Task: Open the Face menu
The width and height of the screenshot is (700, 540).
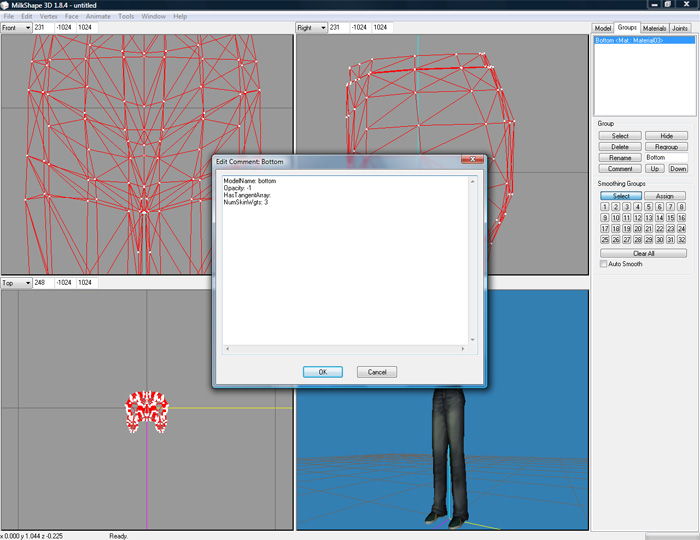Action: [71, 17]
